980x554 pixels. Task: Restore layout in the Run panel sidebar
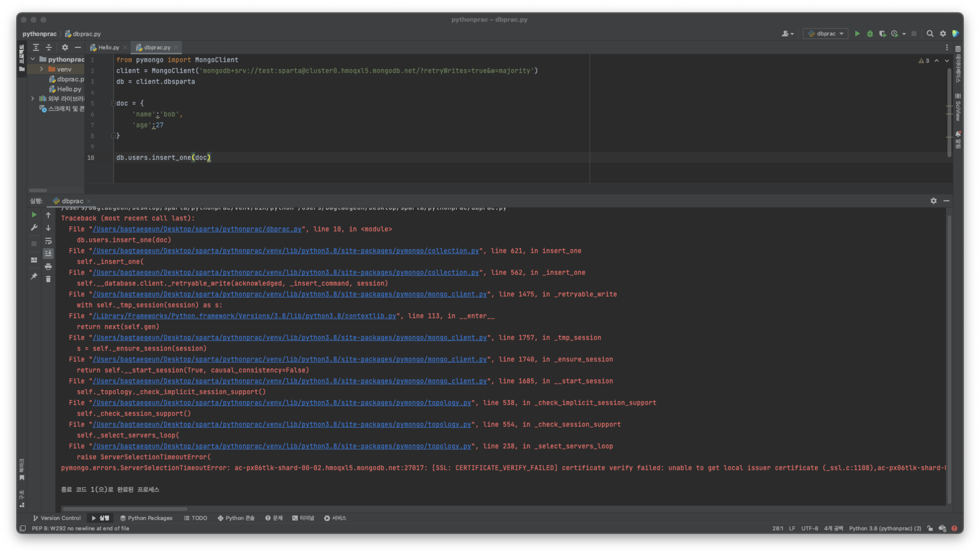34,260
